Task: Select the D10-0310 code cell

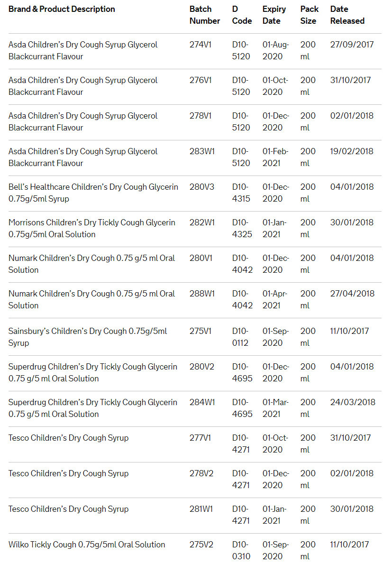Action: tap(241, 550)
